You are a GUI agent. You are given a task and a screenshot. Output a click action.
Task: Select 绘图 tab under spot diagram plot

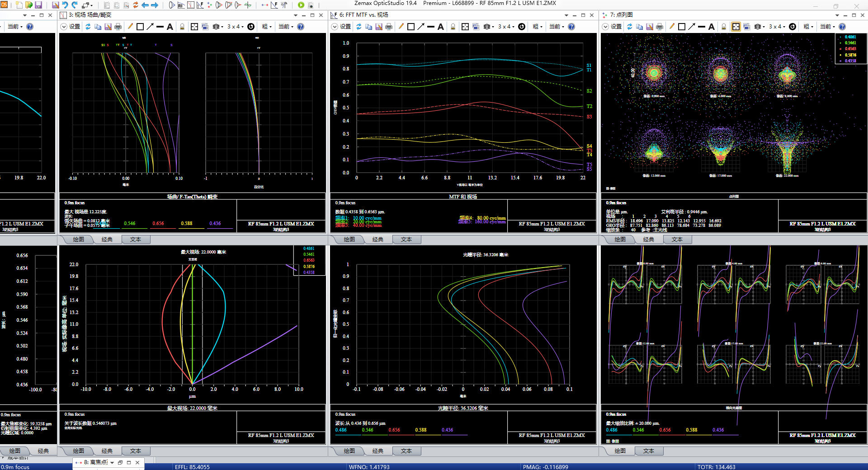620,240
